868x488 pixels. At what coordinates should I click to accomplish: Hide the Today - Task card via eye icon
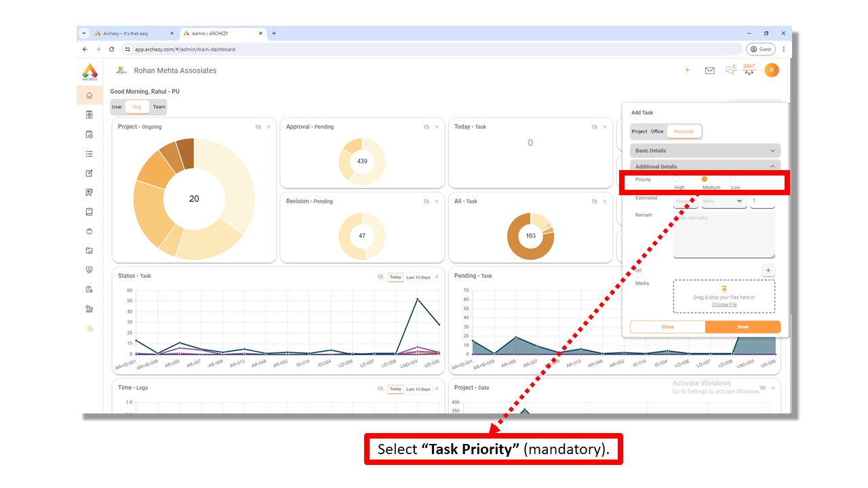point(595,127)
